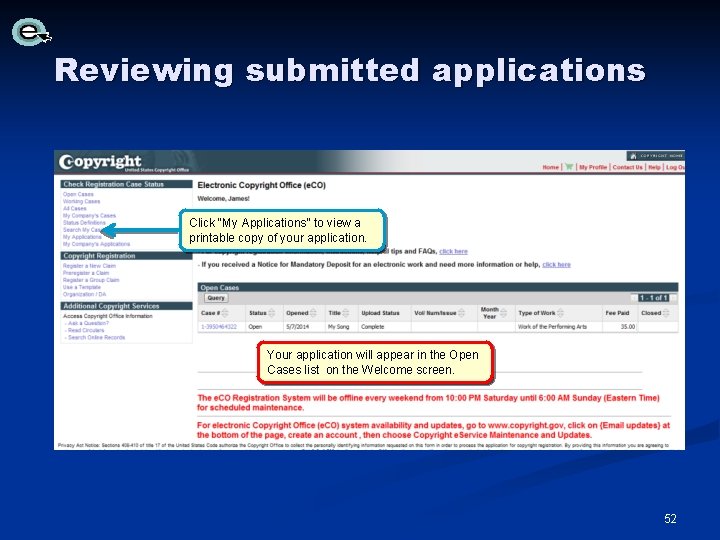Click Register a New Claim

[89, 266]
